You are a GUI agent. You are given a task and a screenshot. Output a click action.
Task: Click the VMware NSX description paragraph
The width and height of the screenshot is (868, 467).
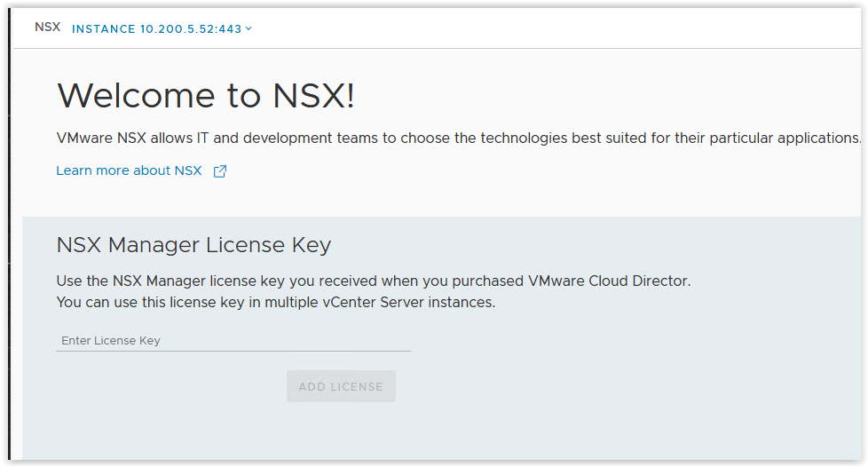coord(458,138)
